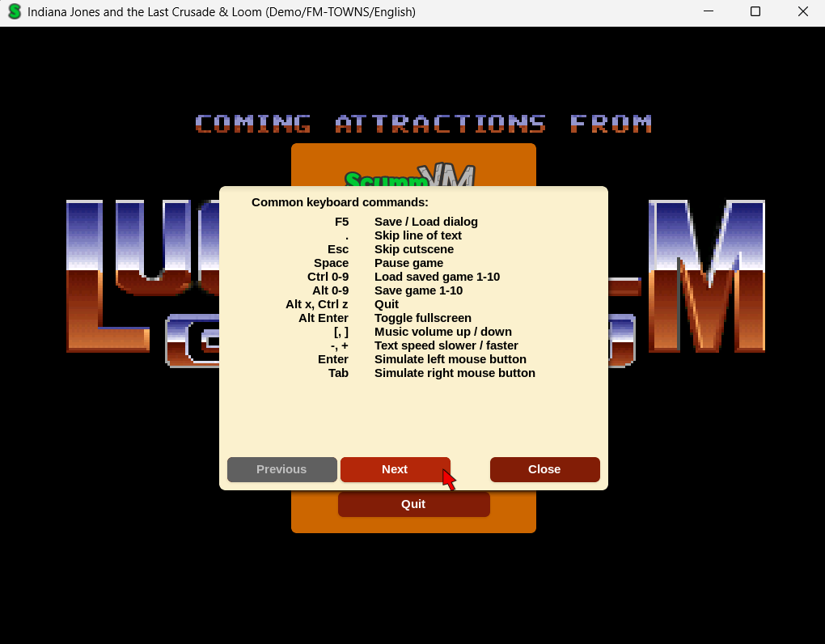The width and height of the screenshot is (825, 644).
Task: Maximize the ScummVM window
Action: click(x=755, y=11)
